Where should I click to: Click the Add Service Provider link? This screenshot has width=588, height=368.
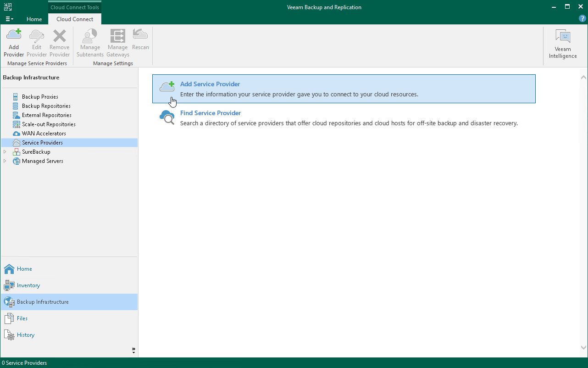pos(210,84)
